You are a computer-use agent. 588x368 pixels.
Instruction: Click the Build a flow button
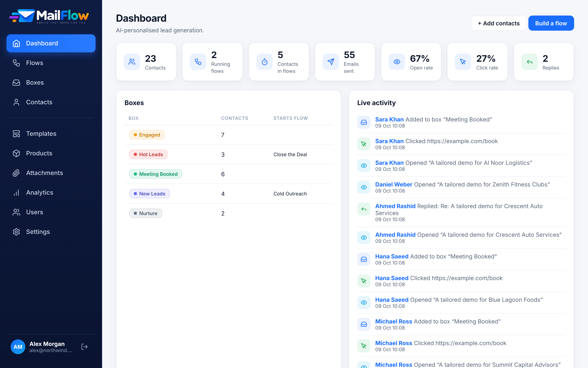pos(551,23)
